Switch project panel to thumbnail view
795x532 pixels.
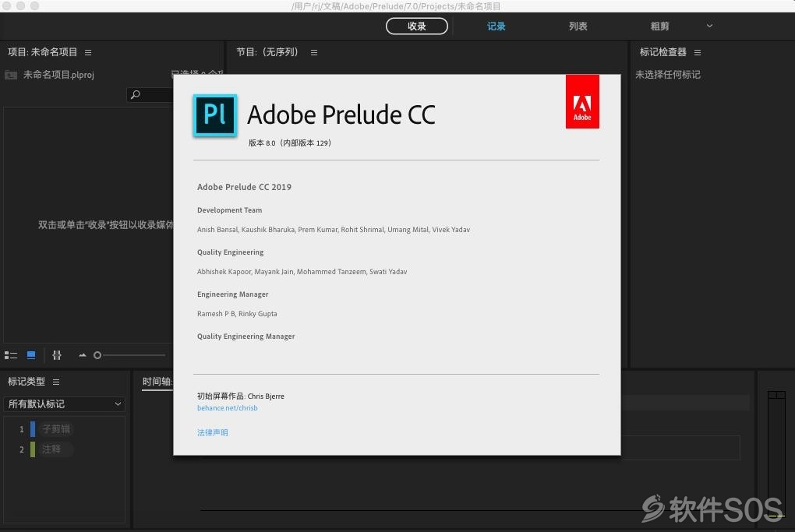coord(31,355)
